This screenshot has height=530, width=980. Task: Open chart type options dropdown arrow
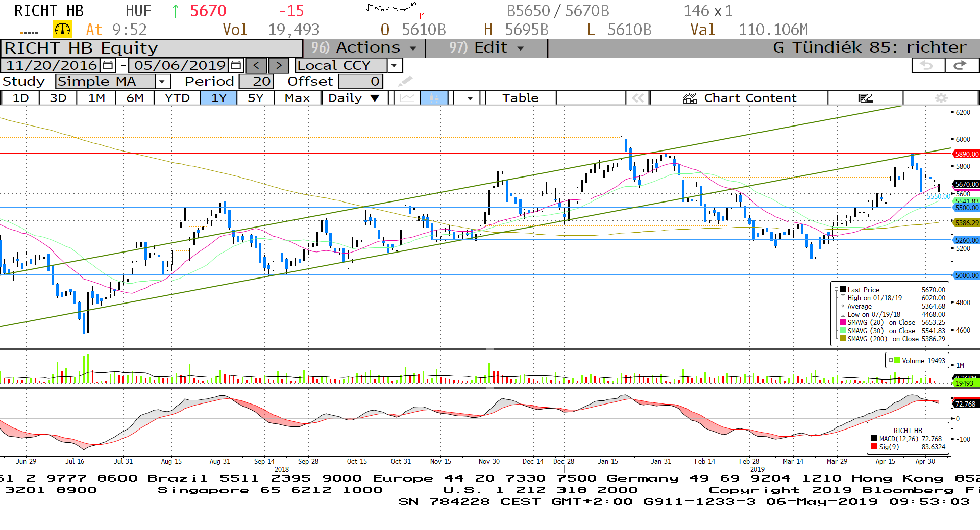(x=470, y=98)
